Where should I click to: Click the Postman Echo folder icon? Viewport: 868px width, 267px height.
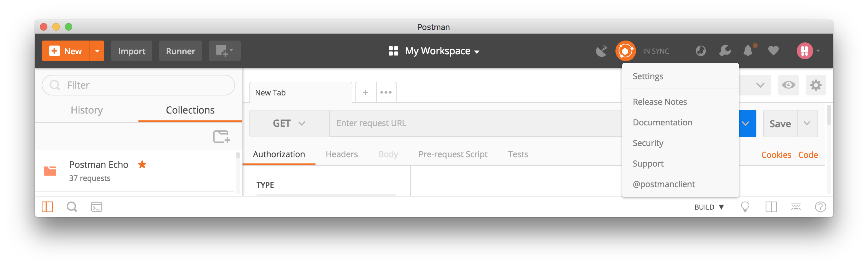[x=50, y=171]
